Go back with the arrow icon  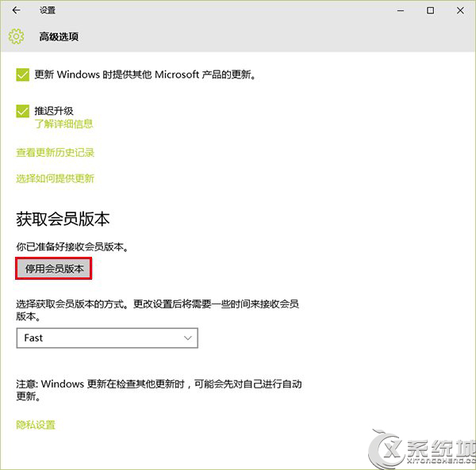[x=17, y=10]
